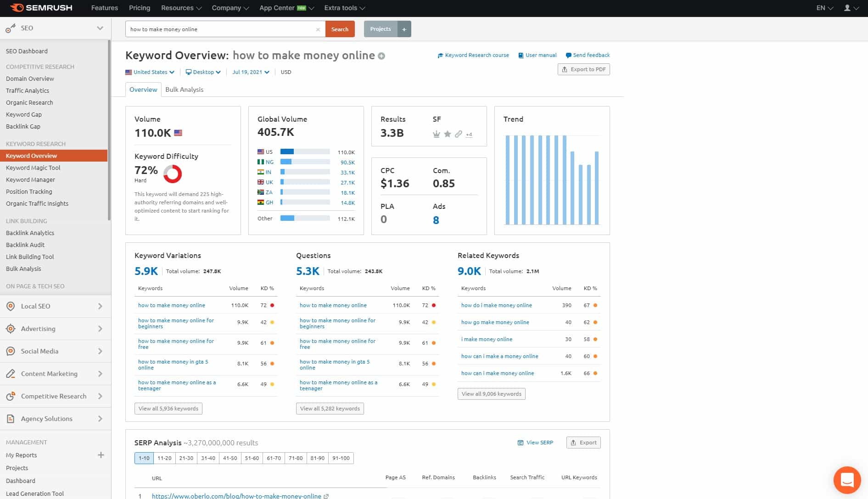The width and height of the screenshot is (868, 499).
Task: Open the User manual link
Action: click(537, 55)
